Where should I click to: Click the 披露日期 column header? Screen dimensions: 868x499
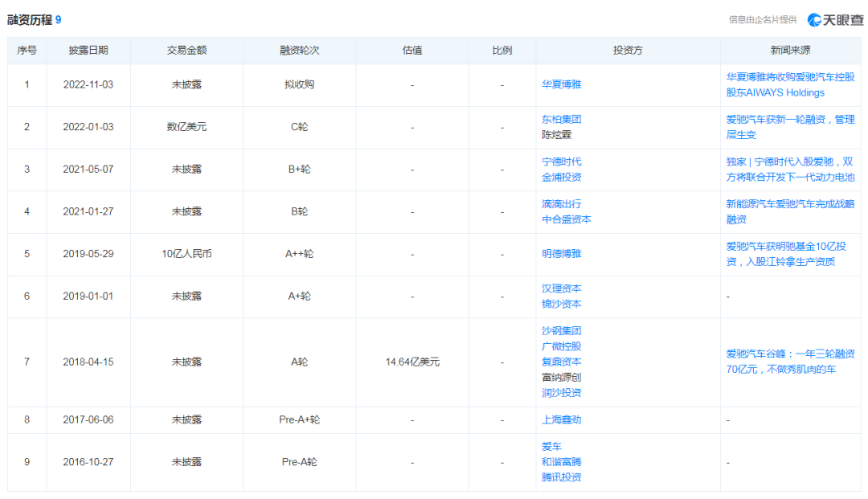click(88, 51)
